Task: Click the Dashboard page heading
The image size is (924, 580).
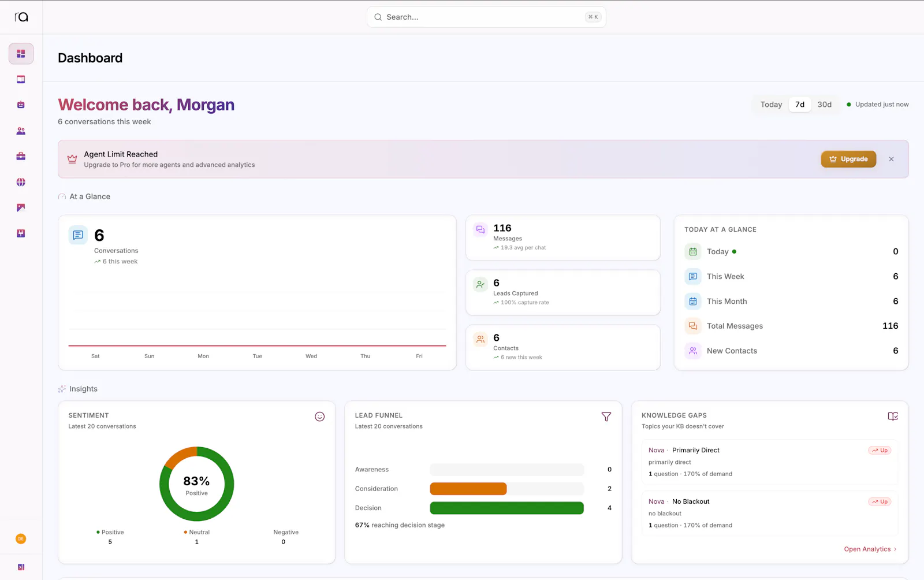Action: pyautogui.click(x=90, y=58)
